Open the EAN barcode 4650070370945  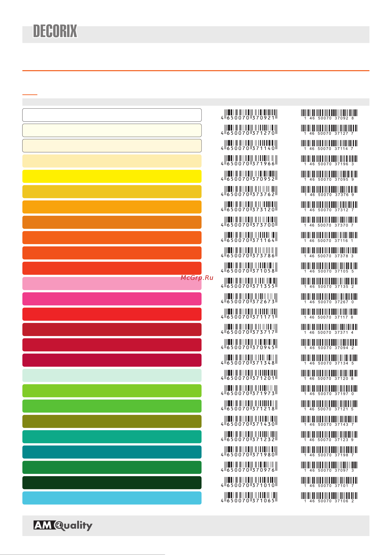click(249, 344)
